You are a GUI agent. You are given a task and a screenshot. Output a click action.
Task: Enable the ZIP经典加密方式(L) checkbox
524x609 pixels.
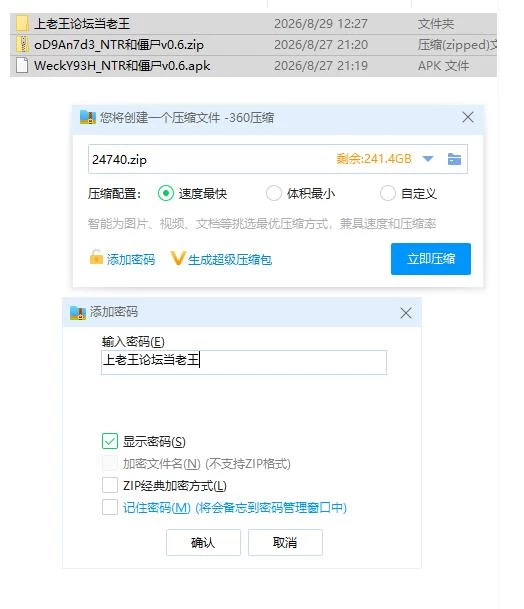110,485
